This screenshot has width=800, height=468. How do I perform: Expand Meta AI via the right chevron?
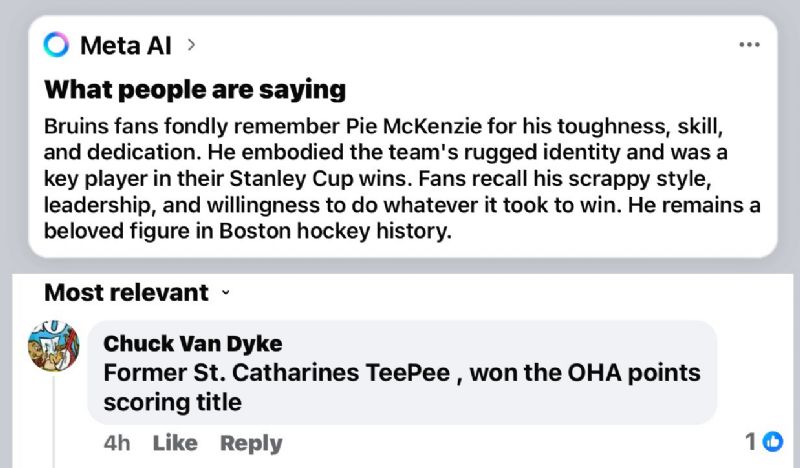click(x=191, y=45)
